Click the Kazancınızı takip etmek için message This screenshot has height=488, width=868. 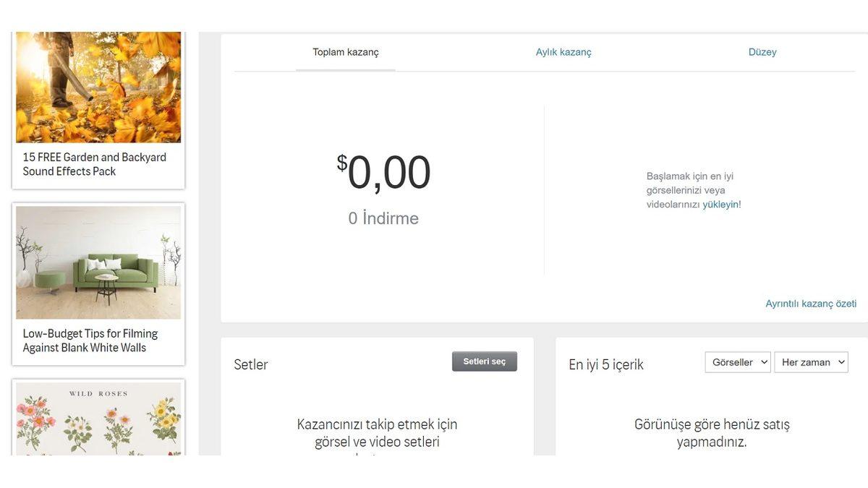coord(377,432)
